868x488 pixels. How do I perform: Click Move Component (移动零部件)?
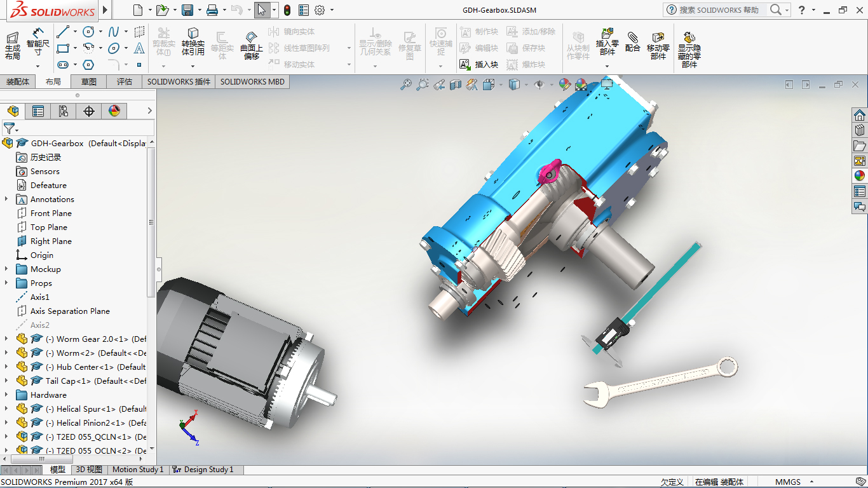[x=658, y=46]
